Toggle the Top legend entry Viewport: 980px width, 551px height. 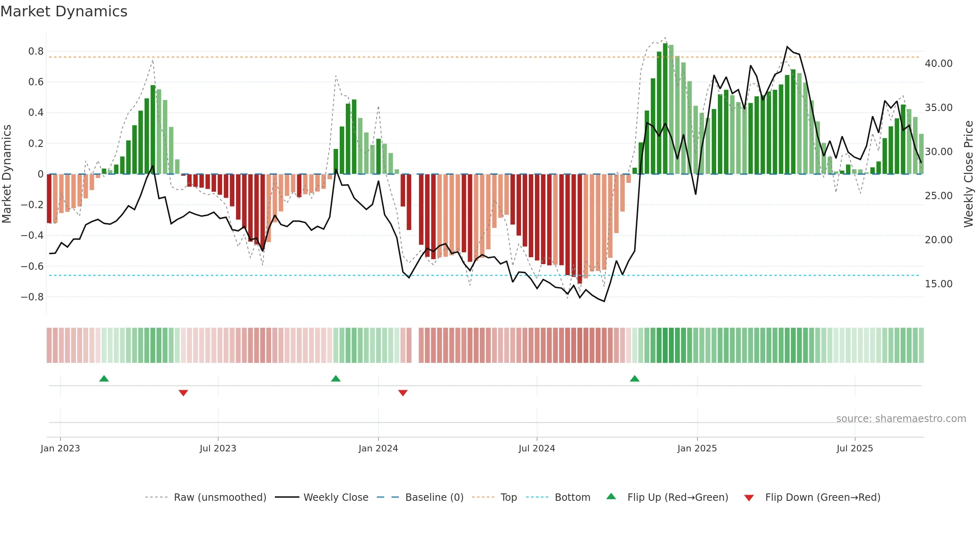click(x=494, y=497)
